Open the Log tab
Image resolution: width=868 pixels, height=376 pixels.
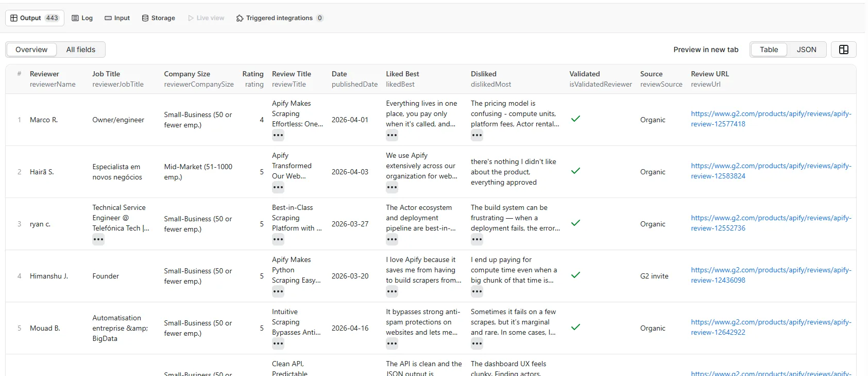[x=82, y=18]
